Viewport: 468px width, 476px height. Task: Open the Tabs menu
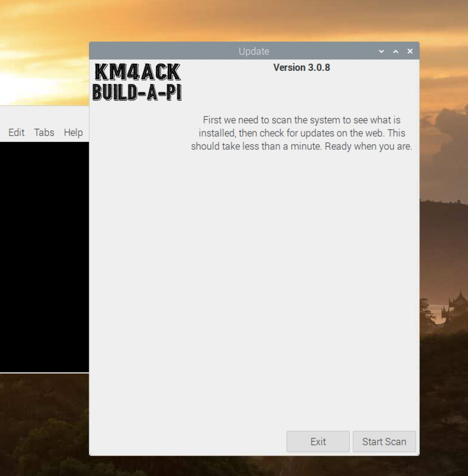(44, 133)
